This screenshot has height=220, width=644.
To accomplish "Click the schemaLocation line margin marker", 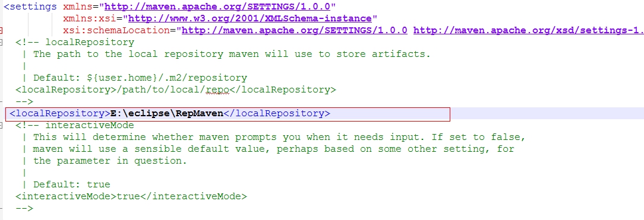I will click(1, 31).
